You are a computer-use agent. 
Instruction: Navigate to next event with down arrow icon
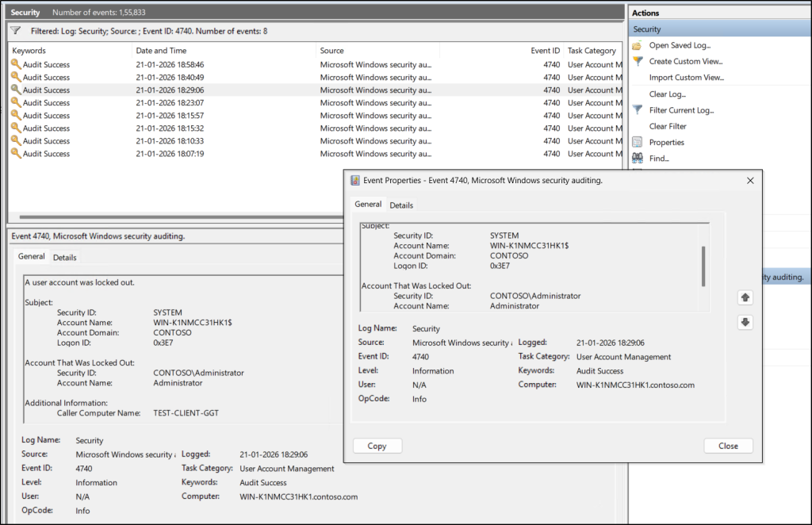pyautogui.click(x=744, y=322)
